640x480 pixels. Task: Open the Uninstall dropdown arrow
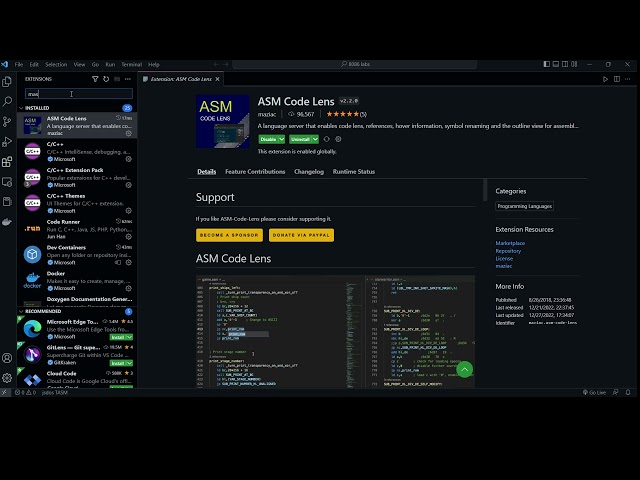[315, 139]
